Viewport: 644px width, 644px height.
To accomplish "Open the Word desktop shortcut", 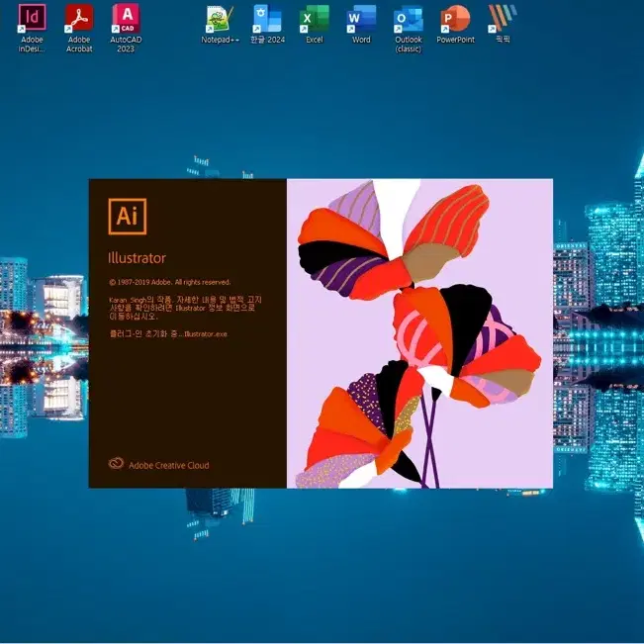I will tap(361, 25).
